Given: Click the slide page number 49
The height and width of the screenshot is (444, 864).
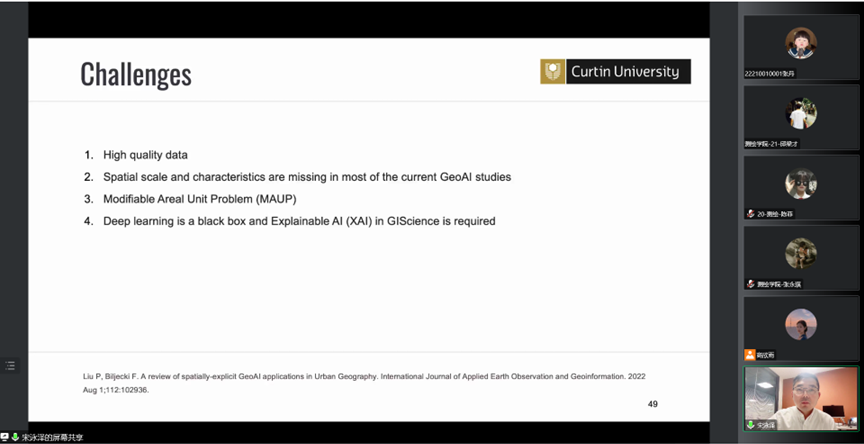Looking at the screenshot, I should click(x=652, y=404).
